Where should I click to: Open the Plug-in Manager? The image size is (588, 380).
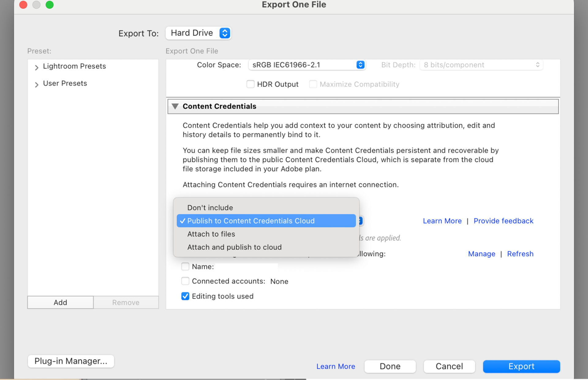pyautogui.click(x=71, y=361)
